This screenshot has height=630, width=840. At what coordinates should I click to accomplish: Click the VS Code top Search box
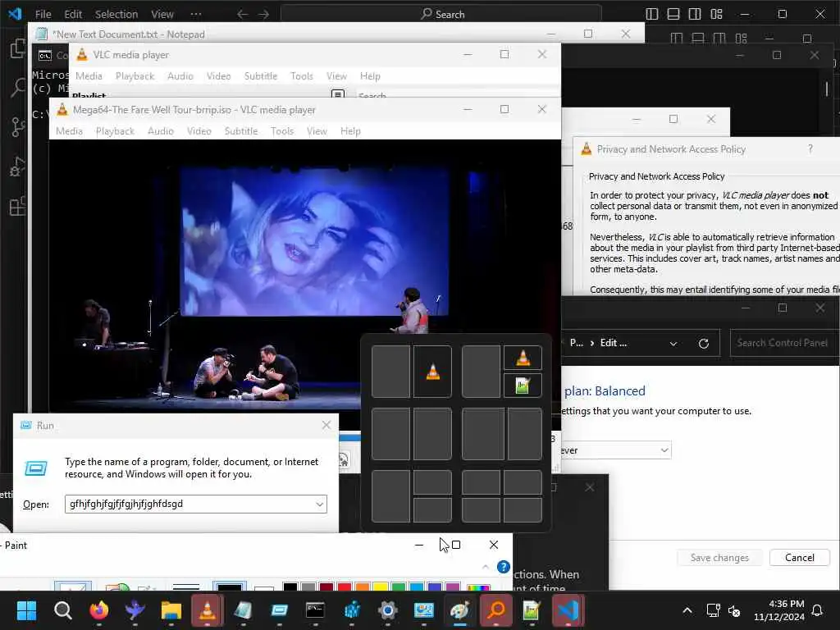441,14
